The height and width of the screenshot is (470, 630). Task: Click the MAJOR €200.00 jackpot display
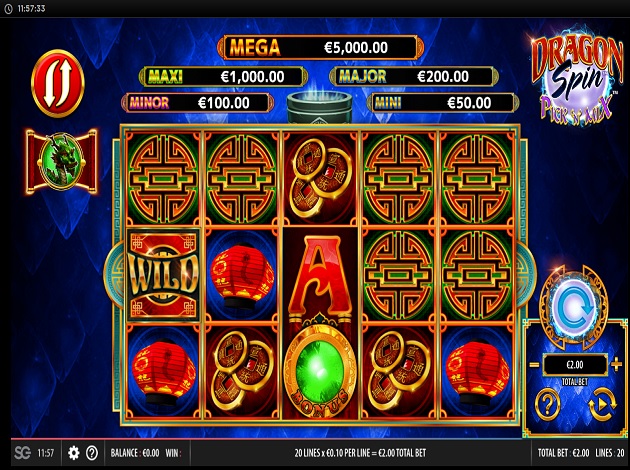(x=414, y=76)
